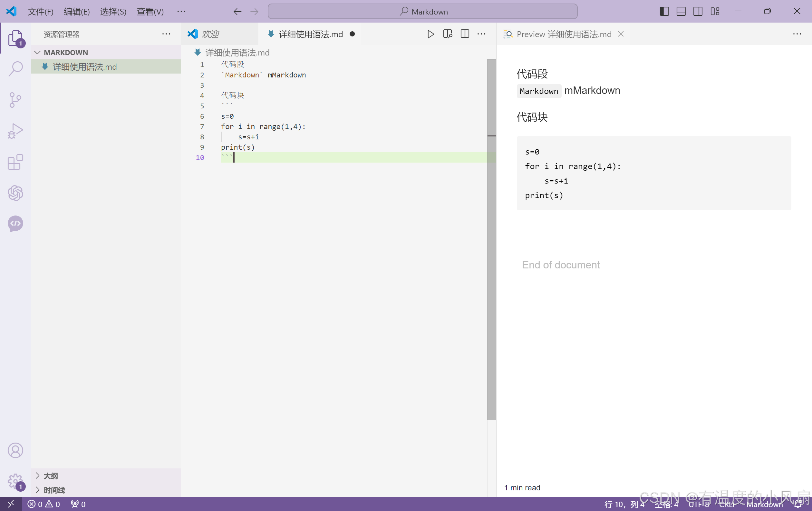Open the Run and Debug view

point(15,131)
